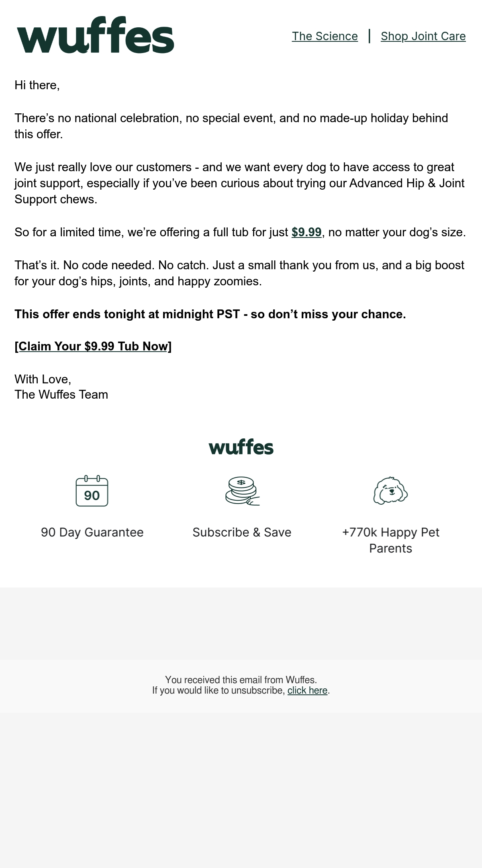Select the 90 Day Guarantee label

pyautogui.click(x=92, y=532)
